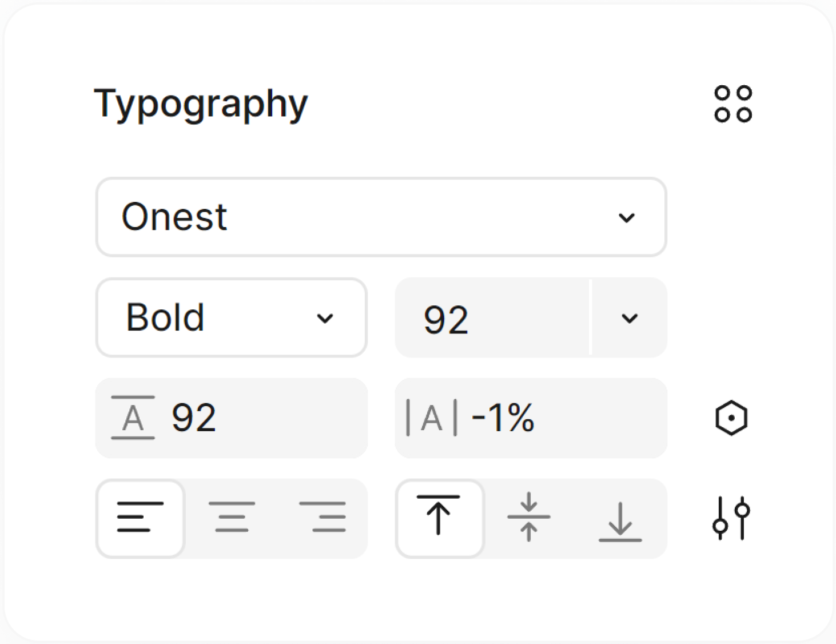Align text to the center horizontally

coord(232,518)
